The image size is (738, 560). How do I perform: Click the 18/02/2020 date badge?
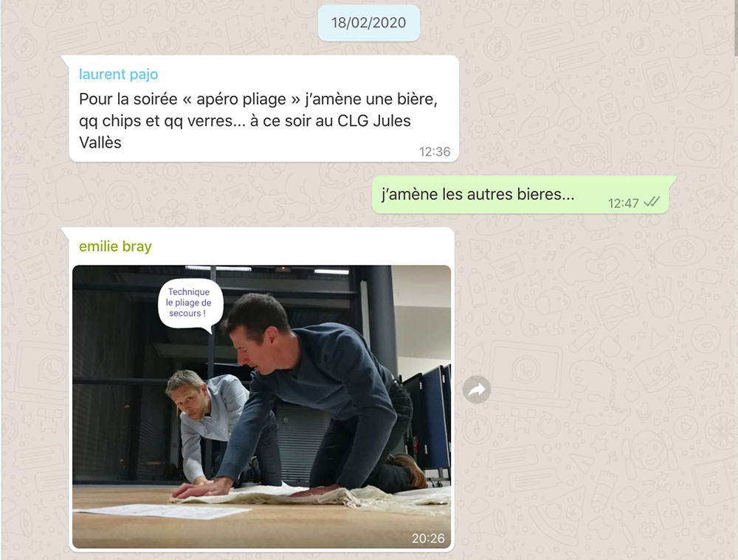pos(368,23)
